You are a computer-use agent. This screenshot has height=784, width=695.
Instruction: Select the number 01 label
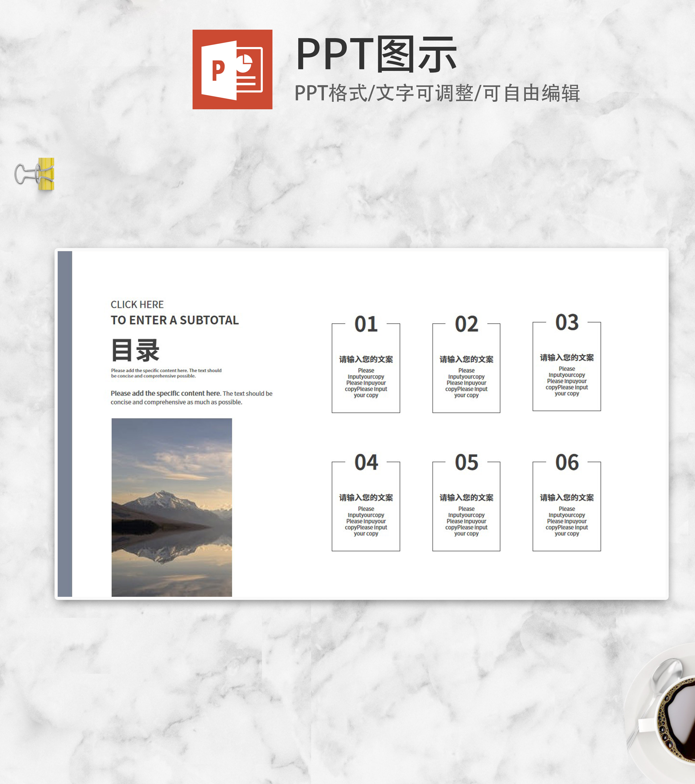coord(366,324)
